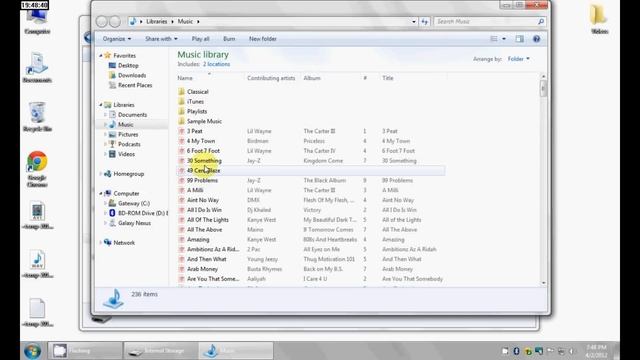
Task: Select the WAV audio file desktop icon
Action: coord(37,264)
